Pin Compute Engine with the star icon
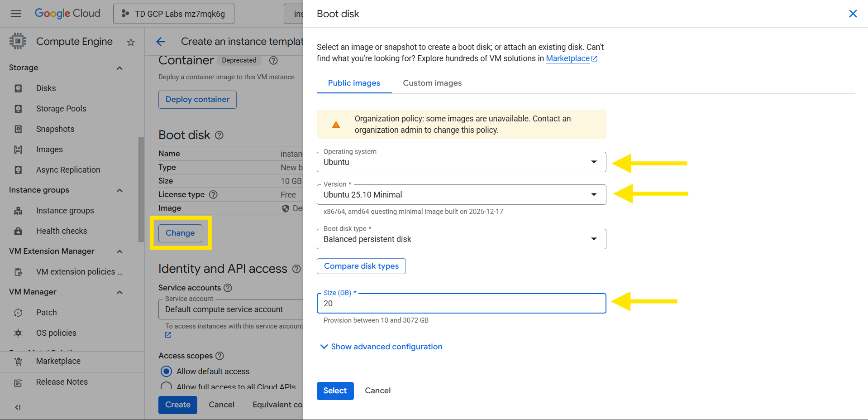 pos(131,42)
